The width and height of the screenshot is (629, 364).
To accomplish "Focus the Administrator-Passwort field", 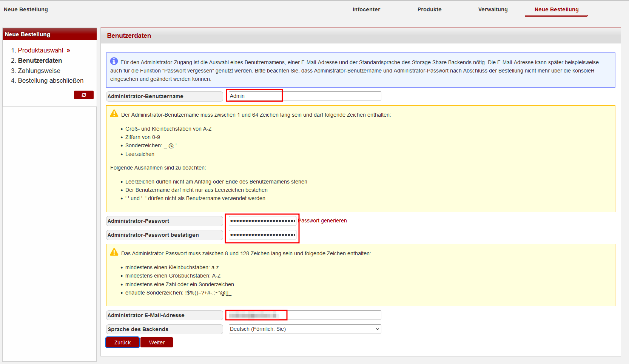I will coord(262,221).
